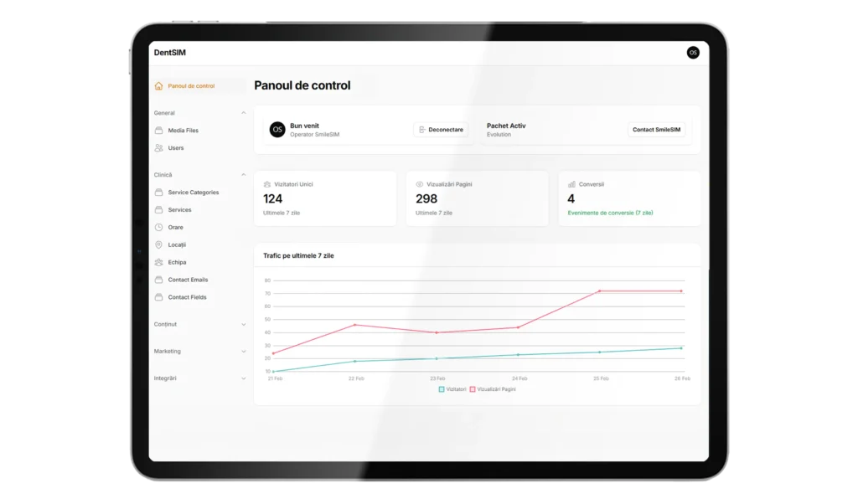Click the Media Files folder icon
The width and height of the screenshot is (858, 504).
159,131
